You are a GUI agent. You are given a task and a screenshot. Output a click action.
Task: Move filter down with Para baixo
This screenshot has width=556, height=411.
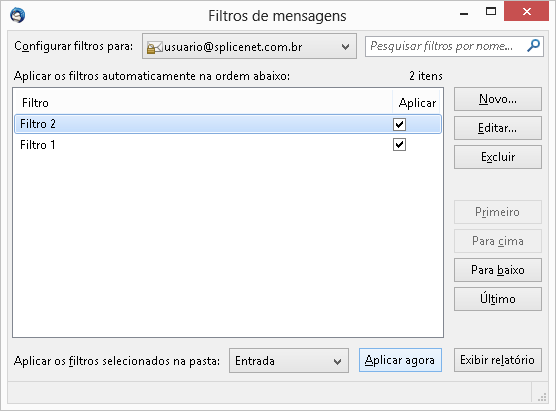click(498, 270)
